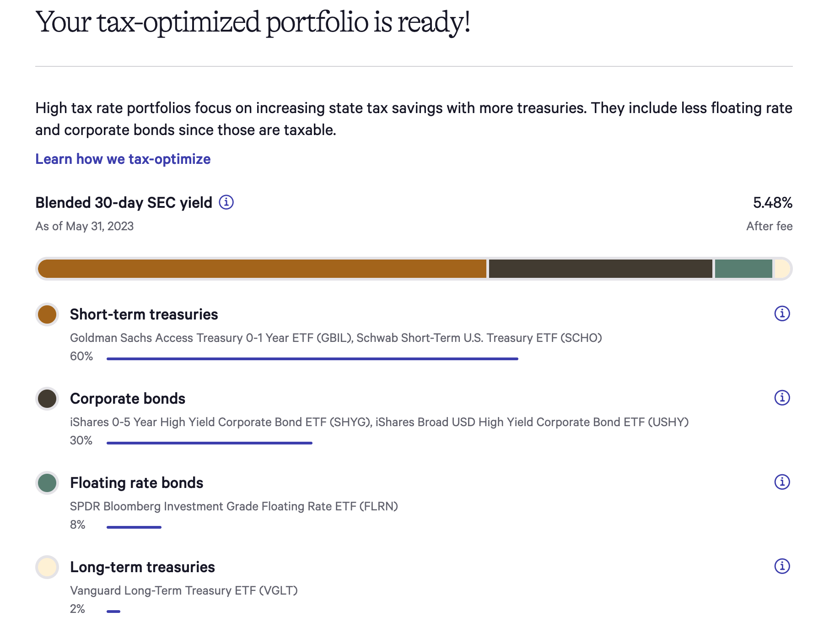Viewport: 840px width, 639px height.
Task: Open the Learn how we tax-optimize link
Action: pos(123,159)
